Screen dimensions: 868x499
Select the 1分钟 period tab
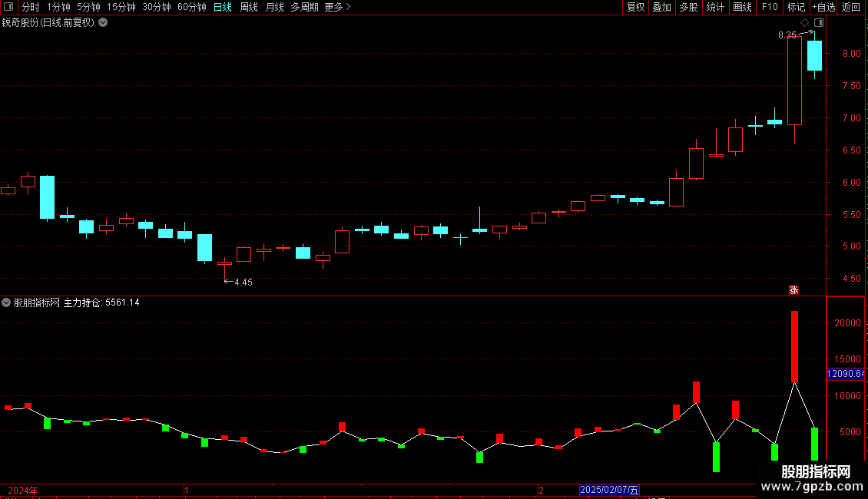pyautogui.click(x=58, y=7)
